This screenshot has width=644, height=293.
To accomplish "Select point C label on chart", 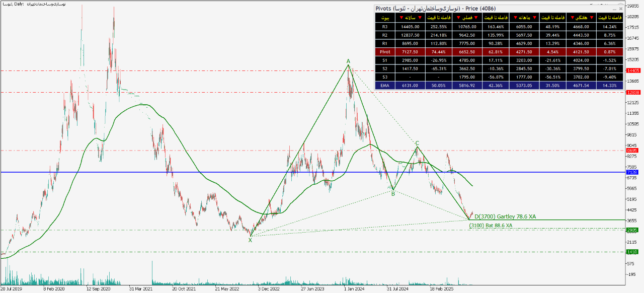I will (x=417, y=143).
